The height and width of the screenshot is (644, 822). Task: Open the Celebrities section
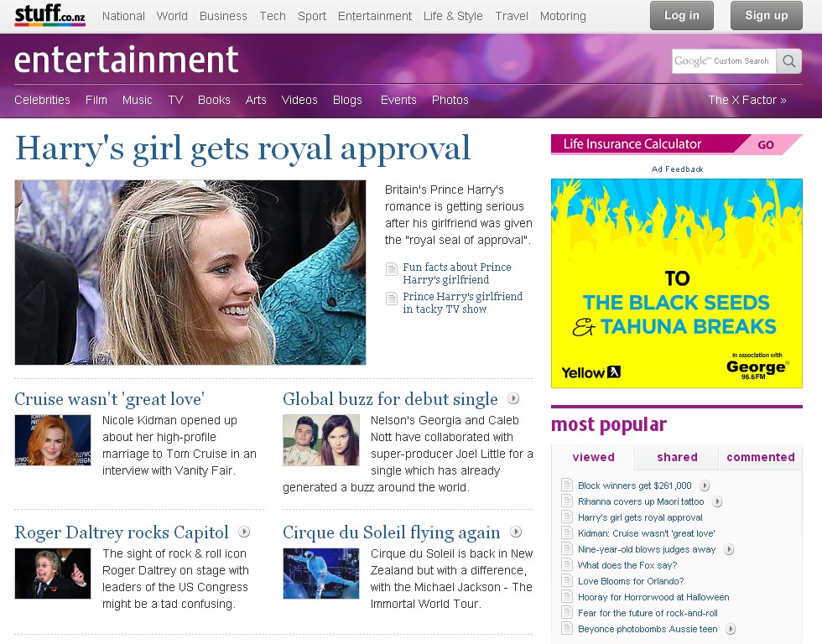click(x=42, y=100)
